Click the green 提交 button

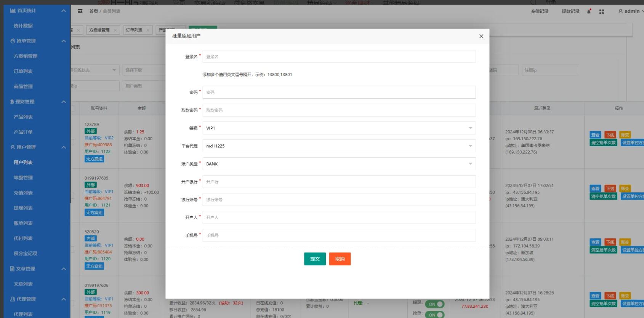(x=315, y=259)
